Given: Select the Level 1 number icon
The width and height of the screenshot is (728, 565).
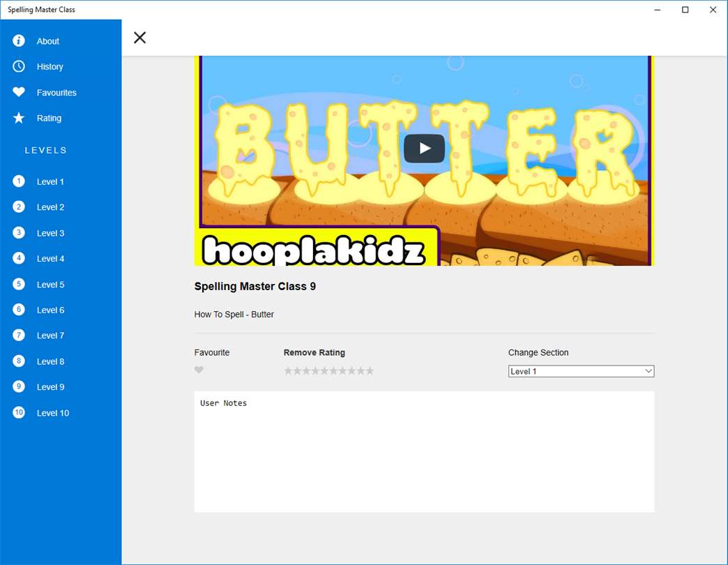Looking at the screenshot, I should coord(19,181).
